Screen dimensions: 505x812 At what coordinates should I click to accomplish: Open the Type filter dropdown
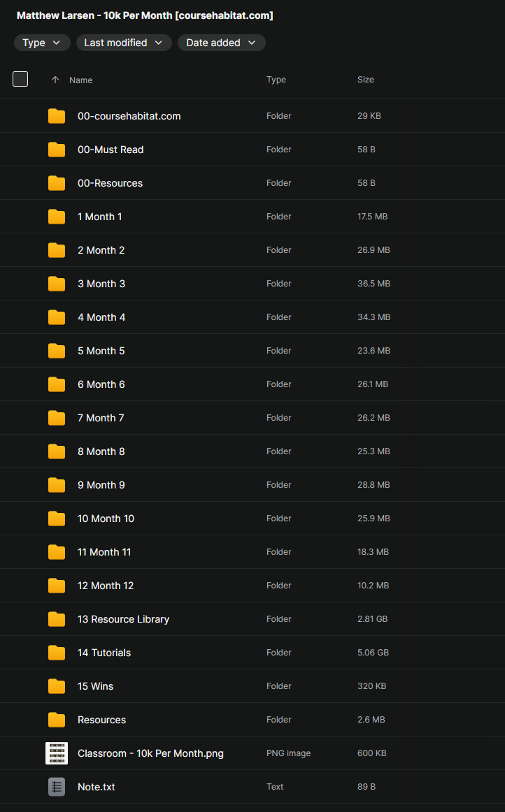42,43
